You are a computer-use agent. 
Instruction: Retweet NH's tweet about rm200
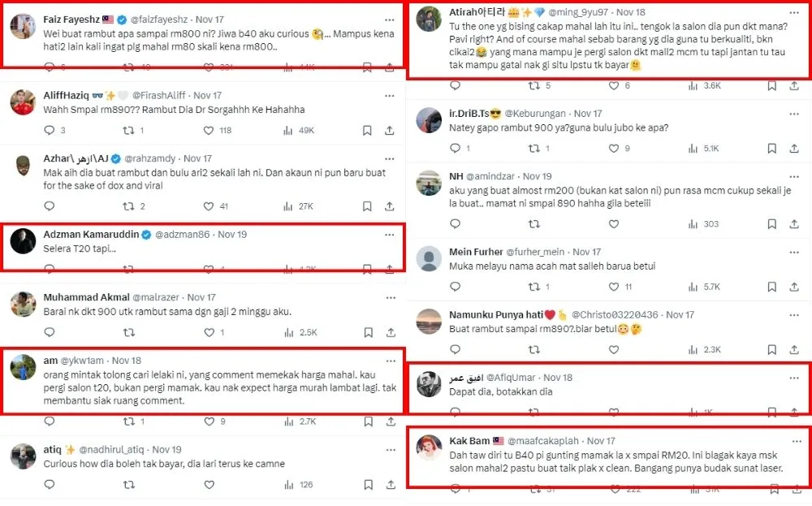[533, 223]
